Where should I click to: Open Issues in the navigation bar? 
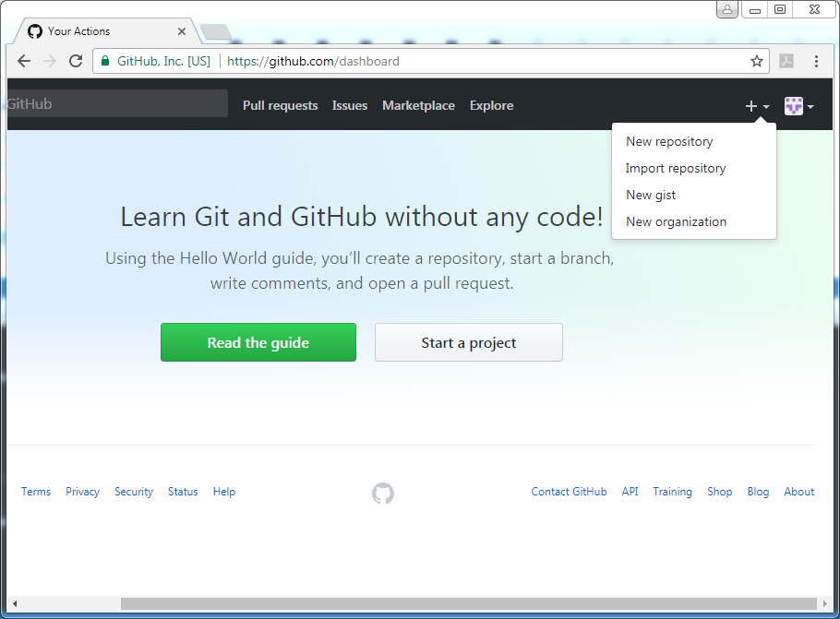coord(350,105)
